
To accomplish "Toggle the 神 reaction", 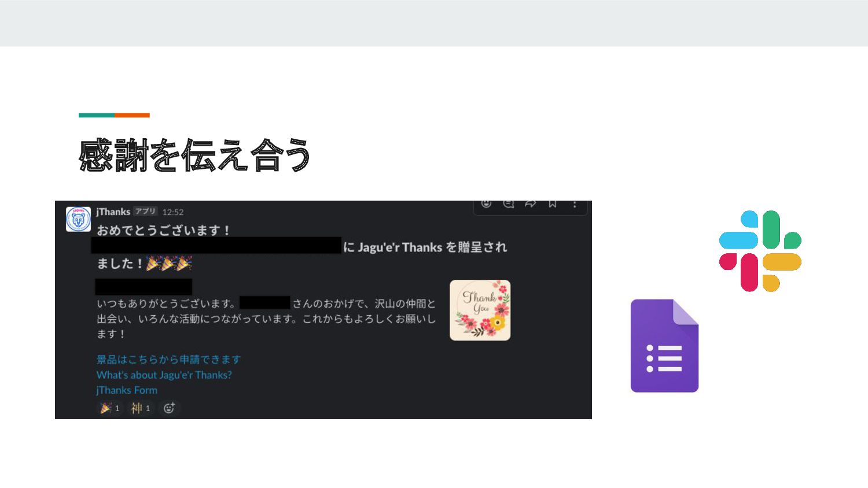I will [141, 408].
